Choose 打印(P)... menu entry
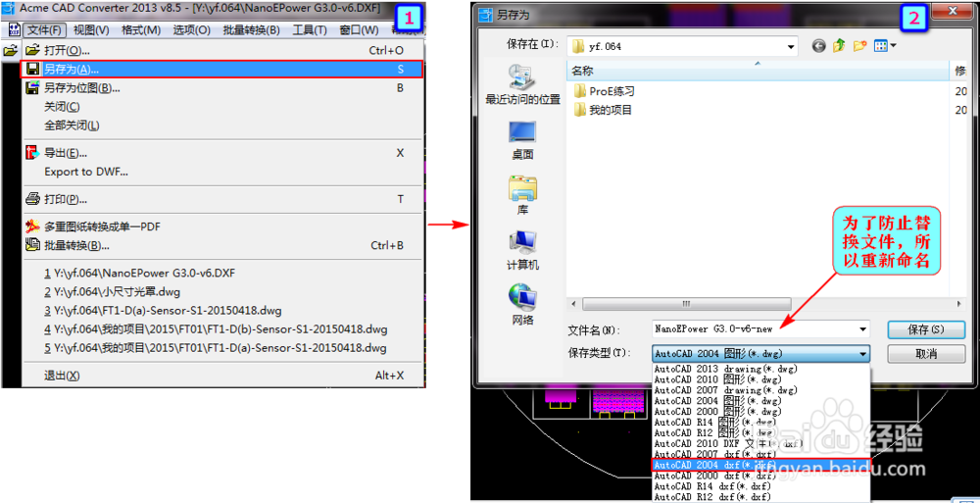Viewport: 980px width, 503px height. click(x=223, y=200)
